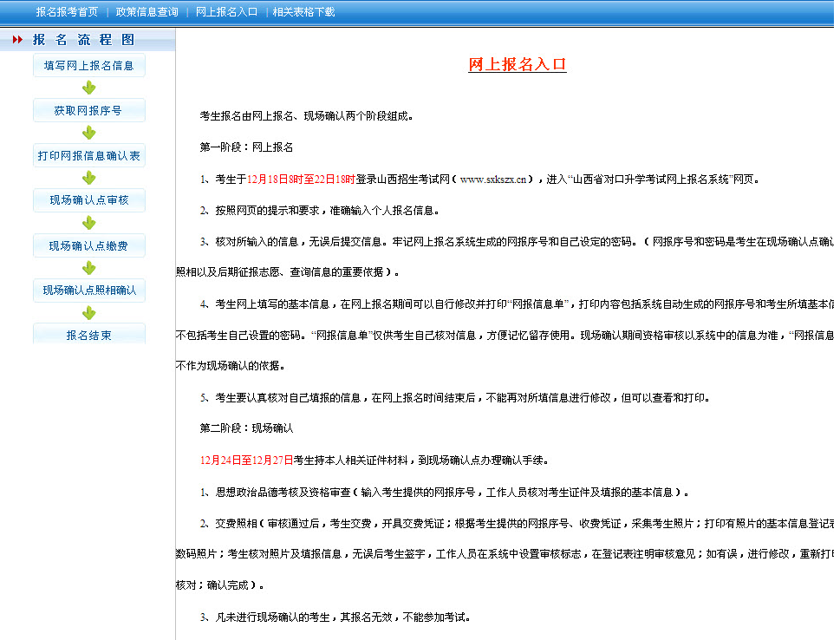Viewport: 840px width, 640px height.
Task: Click the line starting 1、思想政治品德考核及资格审查
Action: 445,492
